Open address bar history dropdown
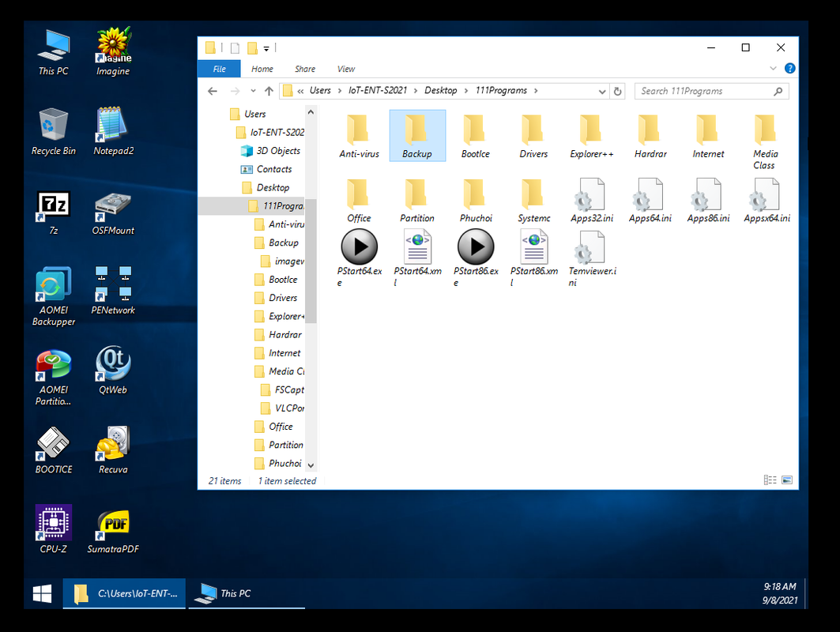Viewport: 840px width, 632px height. [601, 92]
